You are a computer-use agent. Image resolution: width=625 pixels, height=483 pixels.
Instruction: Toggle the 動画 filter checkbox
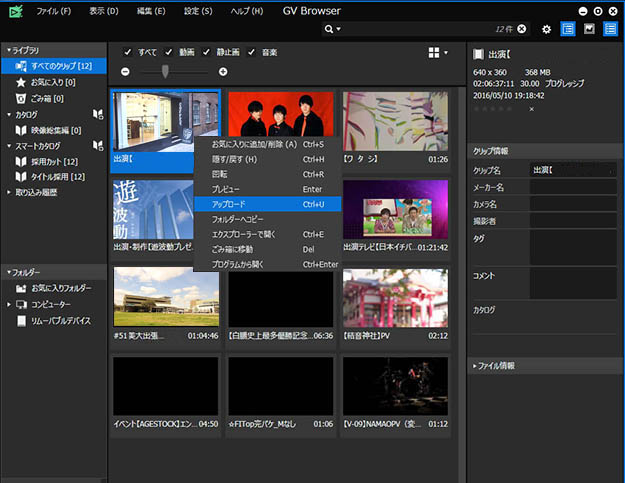(169, 52)
